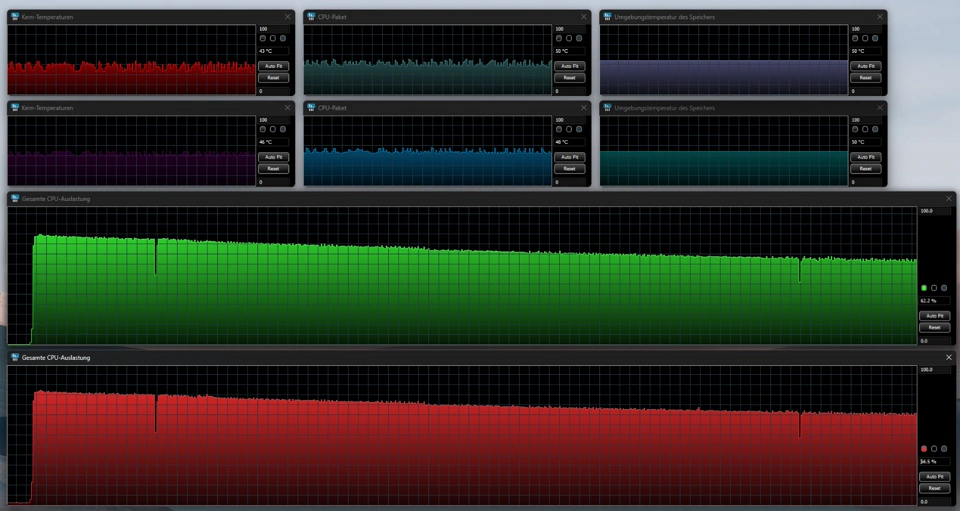Click the graph color circle in red Kern-Temperaturen window
This screenshot has width=960, height=511.
263,38
